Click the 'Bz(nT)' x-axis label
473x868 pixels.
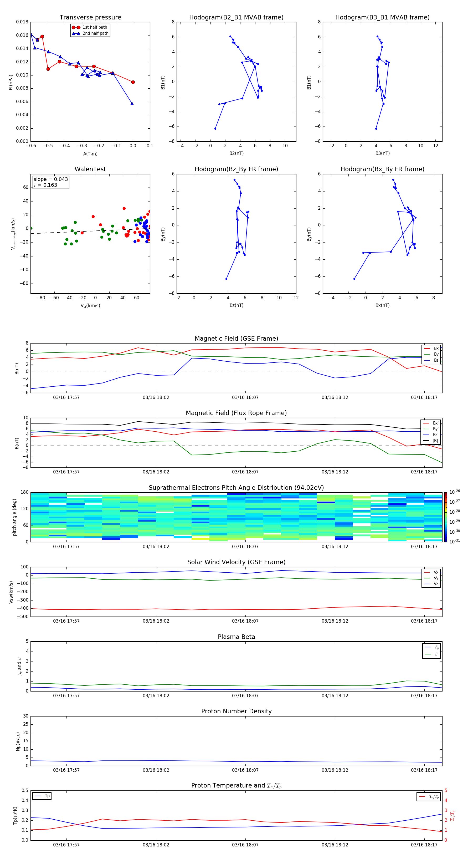(236, 305)
